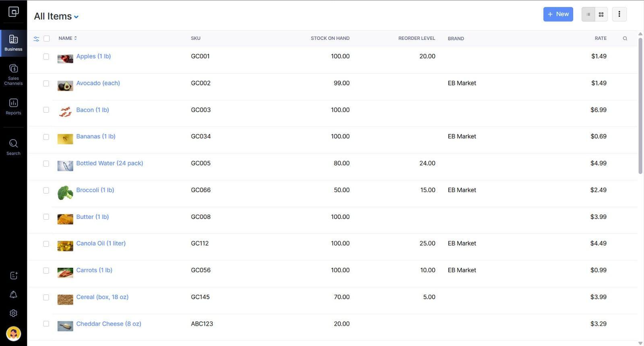Open Canola Oil (1 liter) item link
644x346 pixels.
(x=101, y=243)
